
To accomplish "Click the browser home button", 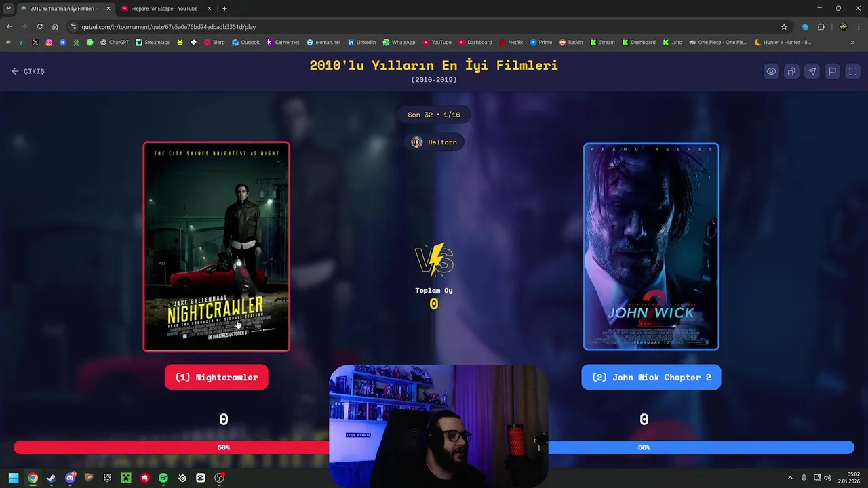I will click(x=55, y=27).
